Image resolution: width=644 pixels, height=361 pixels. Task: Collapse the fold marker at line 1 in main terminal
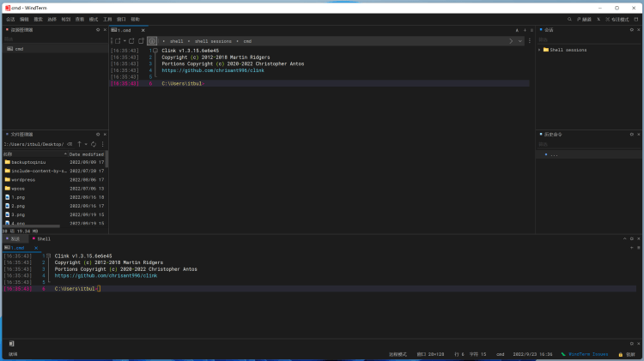tap(155, 51)
